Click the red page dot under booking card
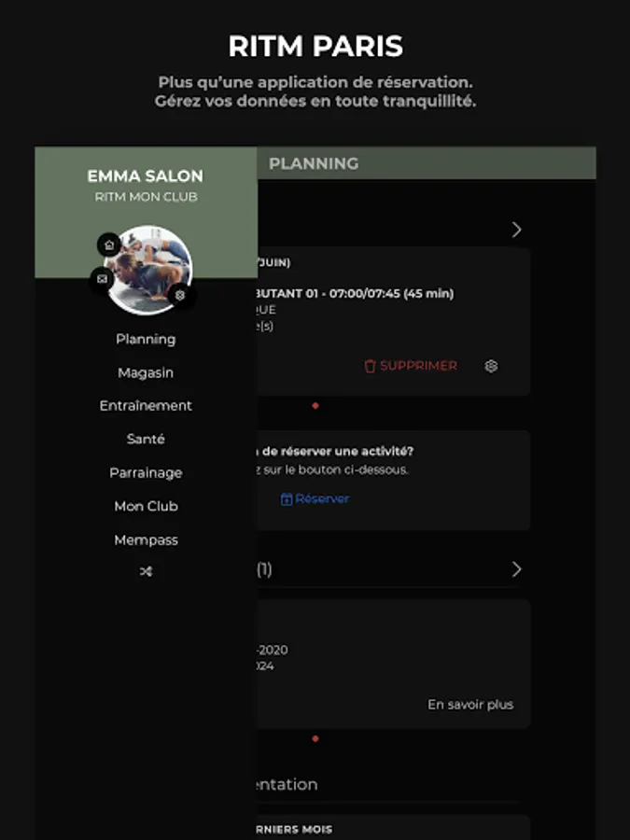Screen dimensions: 630x840 pyautogui.click(x=315, y=406)
